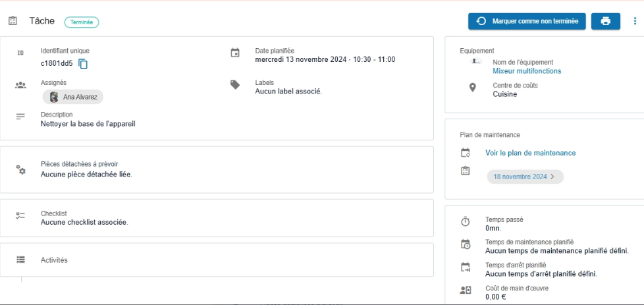The image size is (644, 305).
Task: Click the Centre de coûts location pin
Action: [472, 88]
